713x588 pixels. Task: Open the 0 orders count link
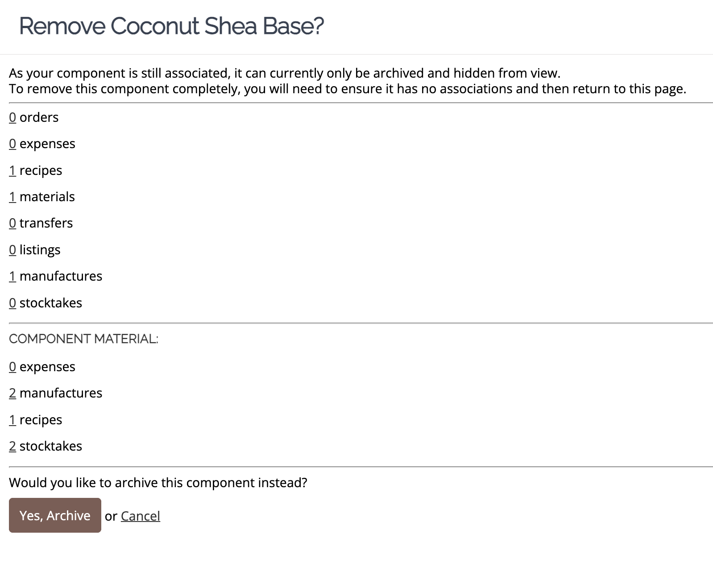point(12,117)
